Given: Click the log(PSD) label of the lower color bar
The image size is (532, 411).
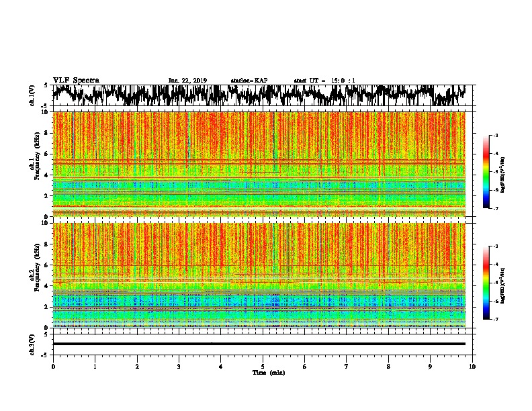Looking at the screenshot, I should [503, 285].
